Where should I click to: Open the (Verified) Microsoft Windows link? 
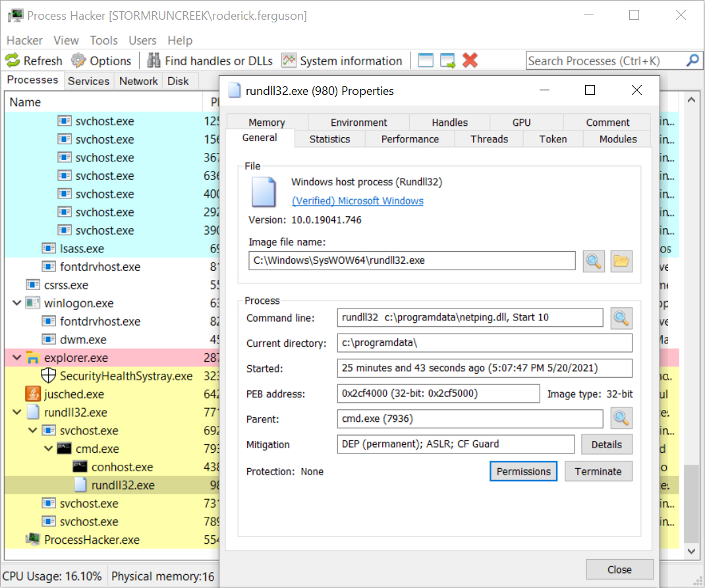pos(358,200)
